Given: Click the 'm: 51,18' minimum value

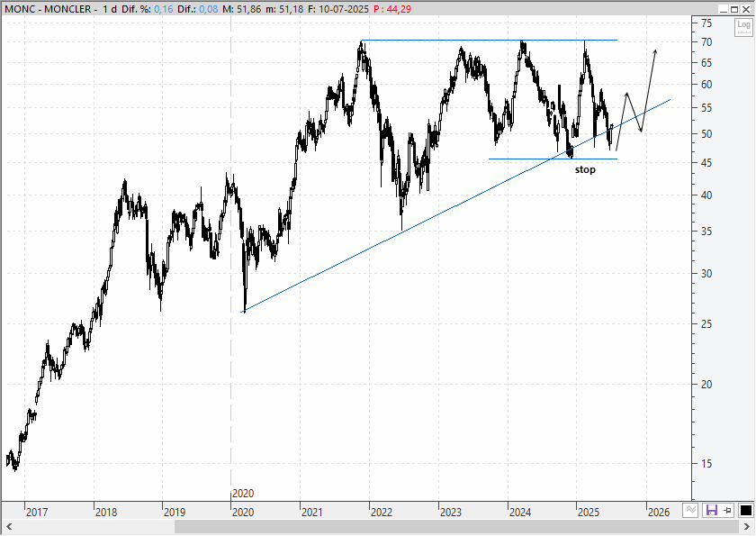Looking at the screenshot, I should tap(284, 9).
